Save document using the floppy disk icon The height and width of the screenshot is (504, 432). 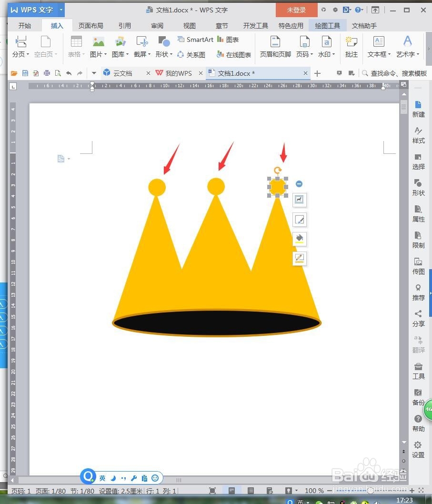click(25, 73)
